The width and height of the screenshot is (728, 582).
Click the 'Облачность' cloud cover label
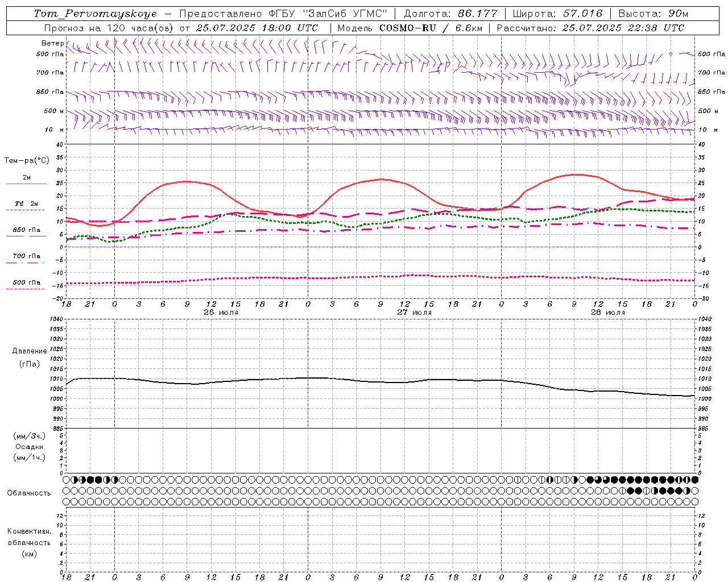tap(29, 493)
